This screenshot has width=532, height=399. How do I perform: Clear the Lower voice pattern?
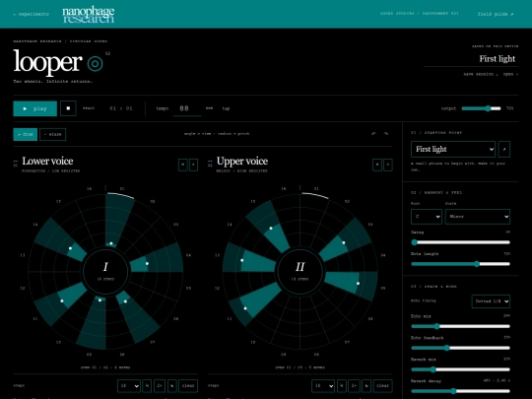pyautogui.click(x=188, y=386)
